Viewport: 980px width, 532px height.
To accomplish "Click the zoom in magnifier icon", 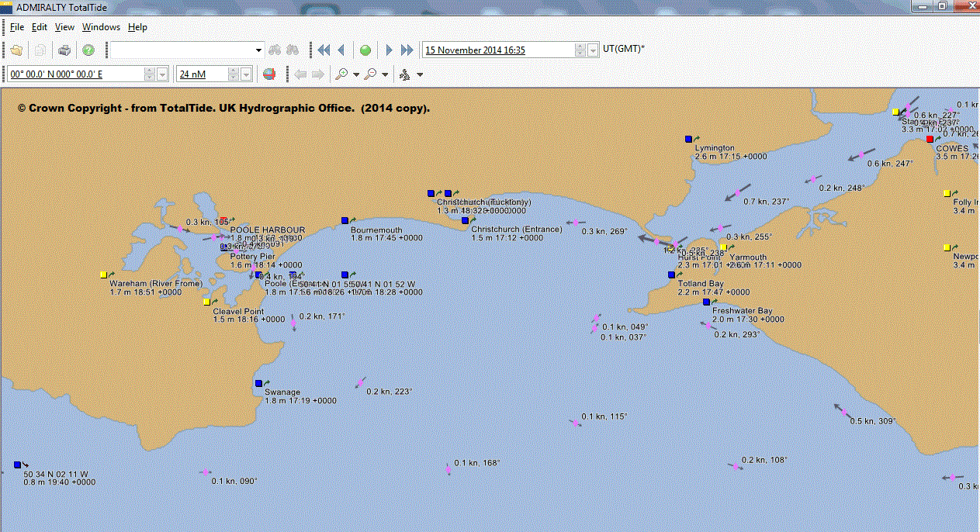I will click(x=341, y=74).
